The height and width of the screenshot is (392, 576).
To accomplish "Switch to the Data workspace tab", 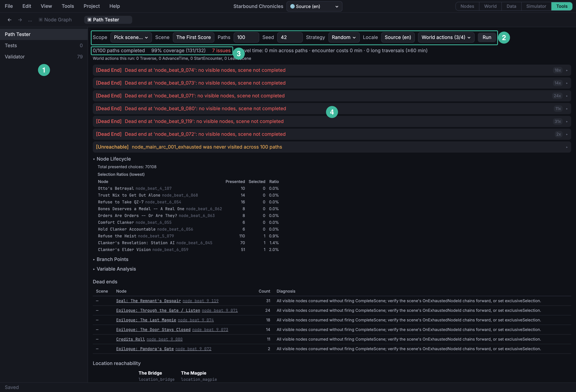I will (511, 6).
